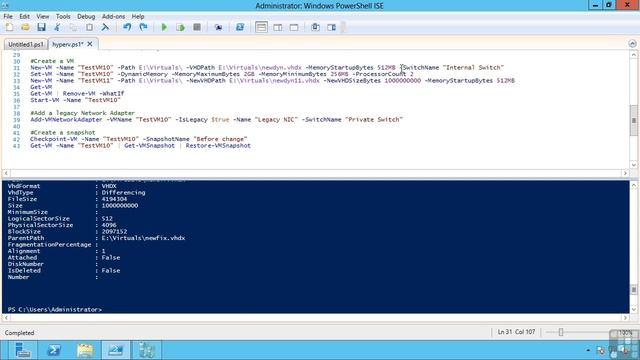Click Restore-VMSnapshot on line 43
The image size is (640, 360).
(218, 146)
